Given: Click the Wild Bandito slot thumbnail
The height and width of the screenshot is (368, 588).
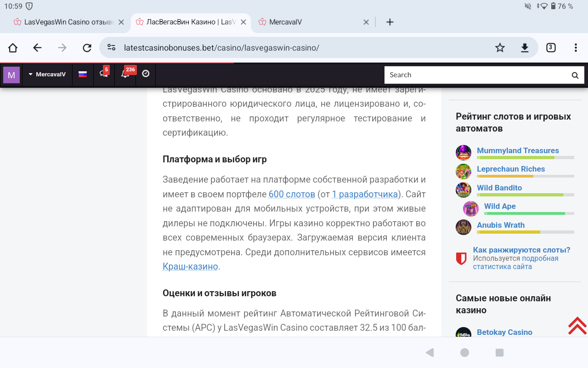Looking at the screenshot, I should tap(463, 190).
